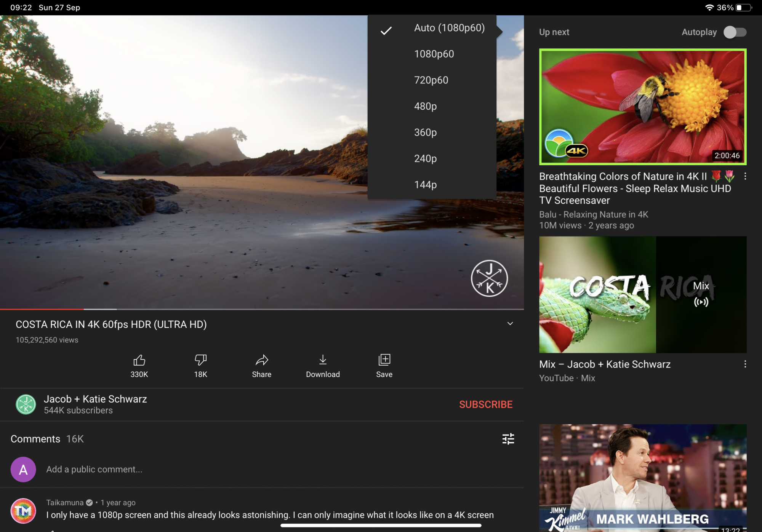Open the Costa Rica Mix thumbnail
762x532 pixels.
[x=643, y=294]
